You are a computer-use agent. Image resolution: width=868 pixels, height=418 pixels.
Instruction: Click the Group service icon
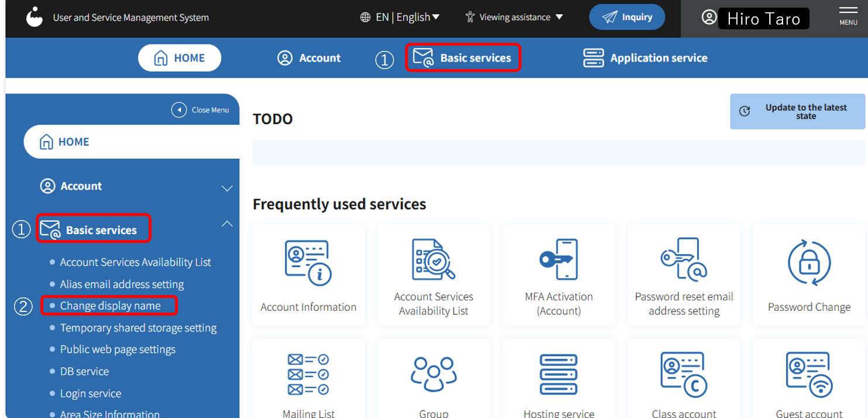pyautogui.click(x=434, y=375)
